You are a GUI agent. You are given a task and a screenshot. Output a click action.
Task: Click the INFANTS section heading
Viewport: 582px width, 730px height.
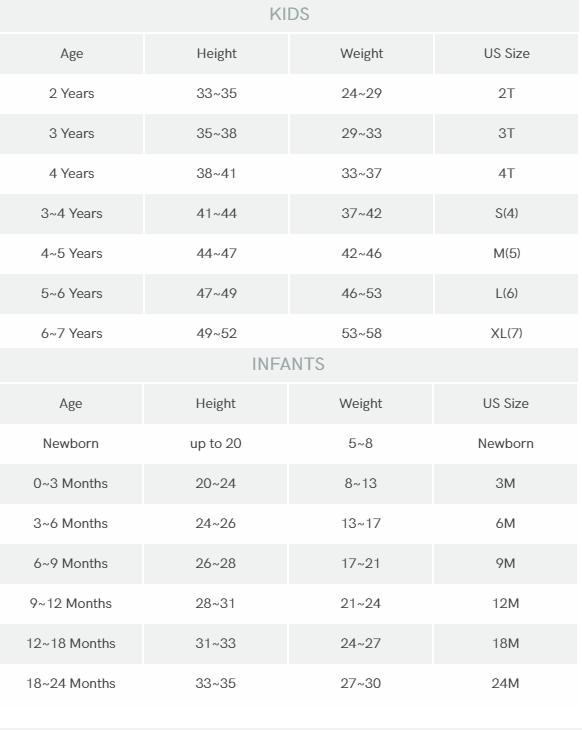click(288, 364)
